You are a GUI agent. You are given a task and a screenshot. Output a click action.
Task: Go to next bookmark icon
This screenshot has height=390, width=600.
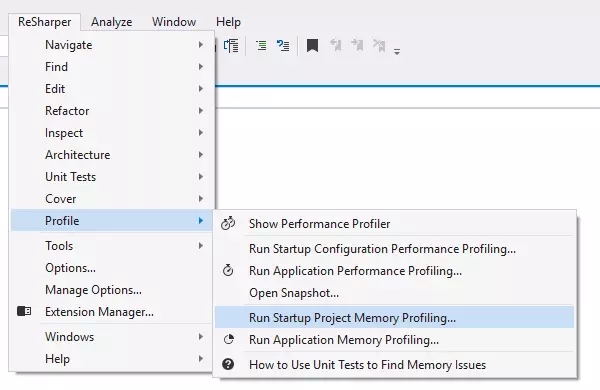pyautogui.click(x=357, y=45)
